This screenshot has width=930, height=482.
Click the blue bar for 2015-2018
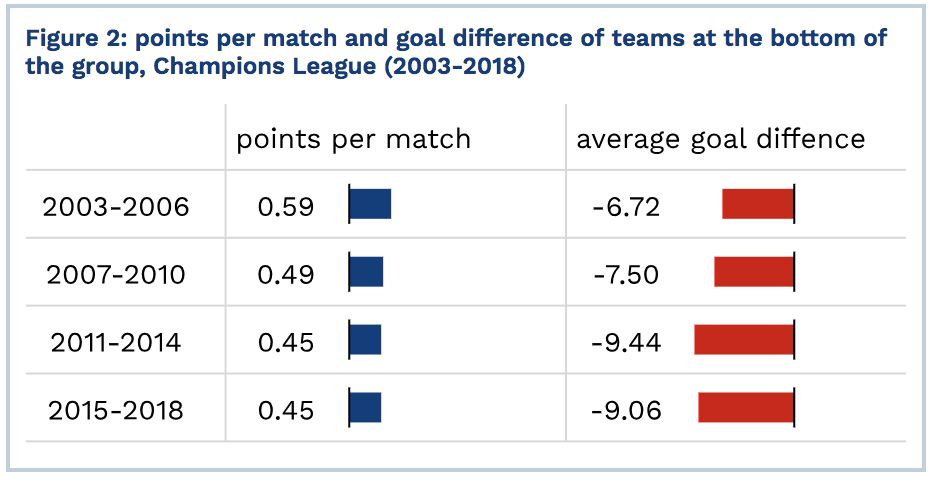click(x=365, y=407)
